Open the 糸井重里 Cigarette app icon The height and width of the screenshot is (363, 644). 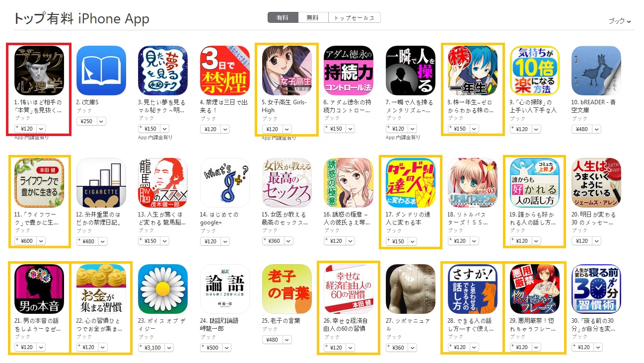point(101,183)
